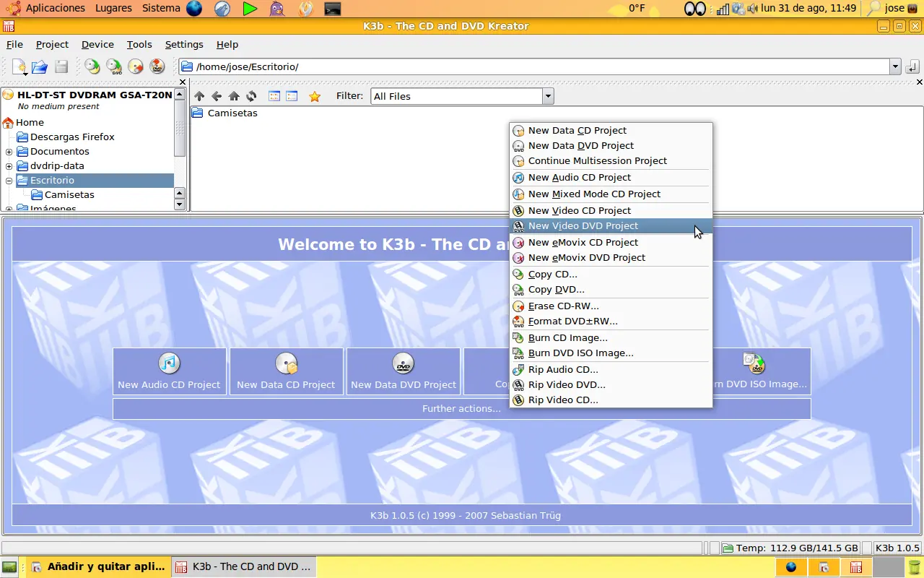Screen dimensions: 924x578
Task: Open the Sistema menu in top panel
Action: (161, 9)
